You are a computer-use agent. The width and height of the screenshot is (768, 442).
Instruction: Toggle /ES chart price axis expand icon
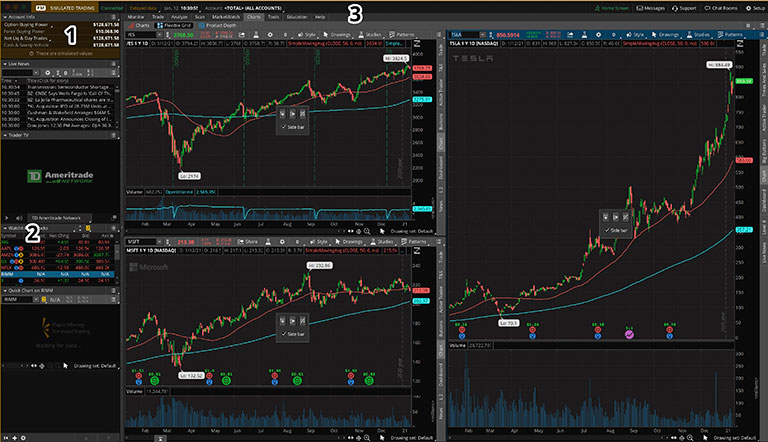[x=417, y=44]
